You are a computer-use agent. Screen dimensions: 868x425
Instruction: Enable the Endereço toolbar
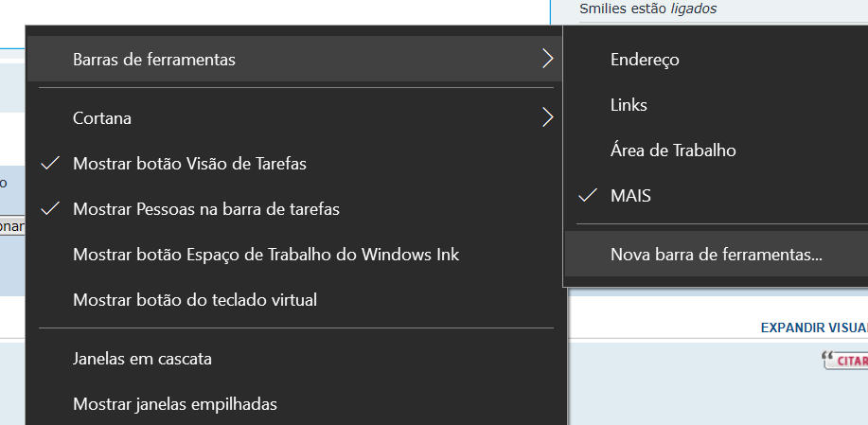(645, 60)
